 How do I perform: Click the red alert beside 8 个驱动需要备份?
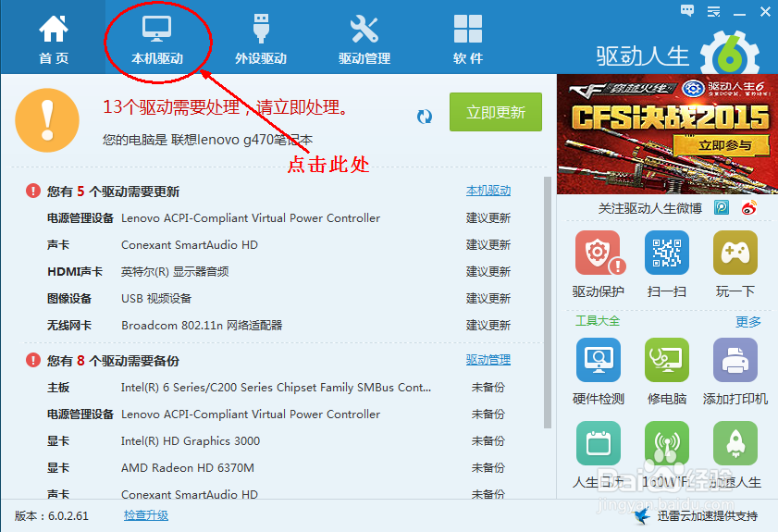(x=33, y=360)
